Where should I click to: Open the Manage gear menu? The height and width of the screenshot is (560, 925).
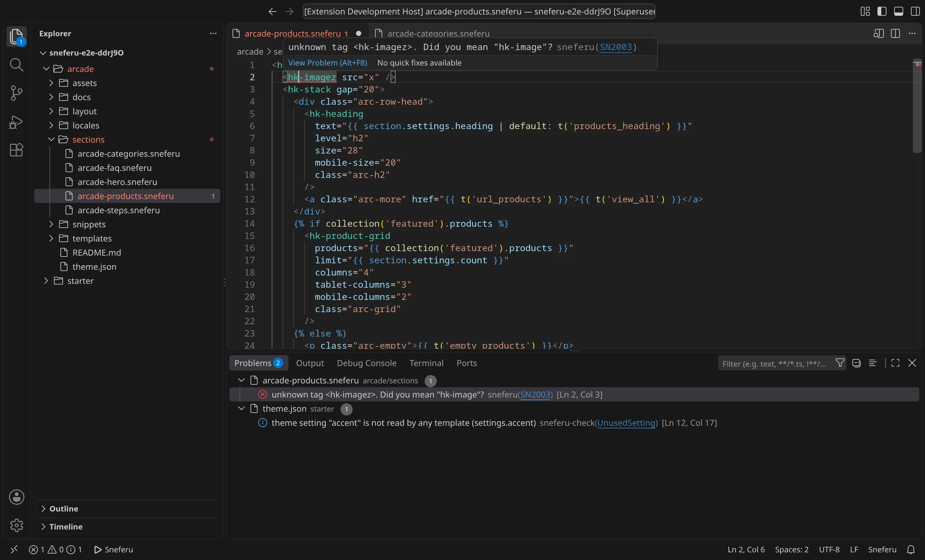[x=16, y=525]
